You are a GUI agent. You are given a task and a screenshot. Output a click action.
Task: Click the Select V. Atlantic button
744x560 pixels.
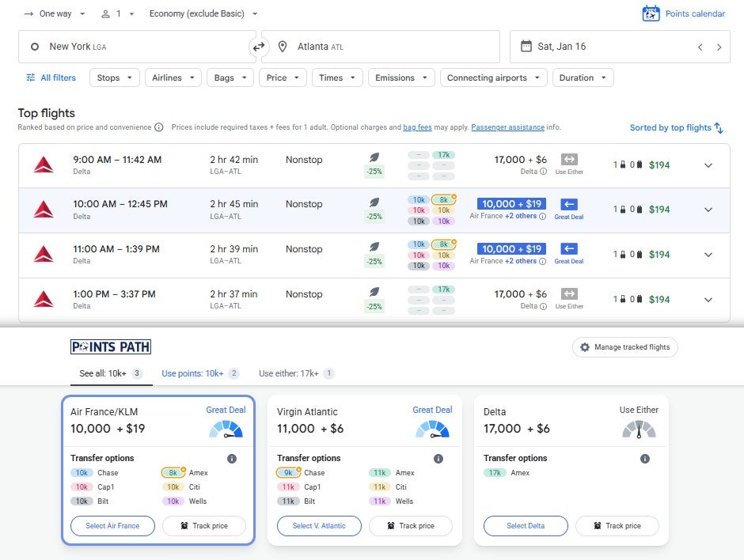pos(319,526)
